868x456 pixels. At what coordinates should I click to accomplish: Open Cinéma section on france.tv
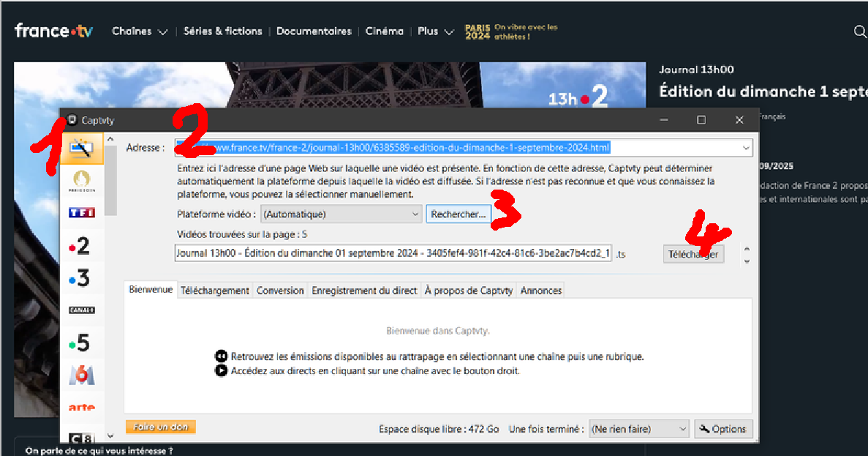[384, 31]
